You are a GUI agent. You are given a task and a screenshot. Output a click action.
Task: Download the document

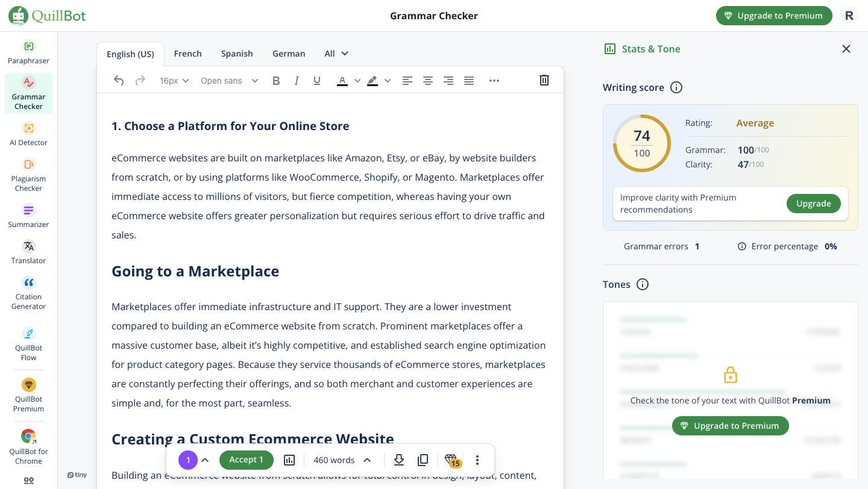(x=398, y=460)
